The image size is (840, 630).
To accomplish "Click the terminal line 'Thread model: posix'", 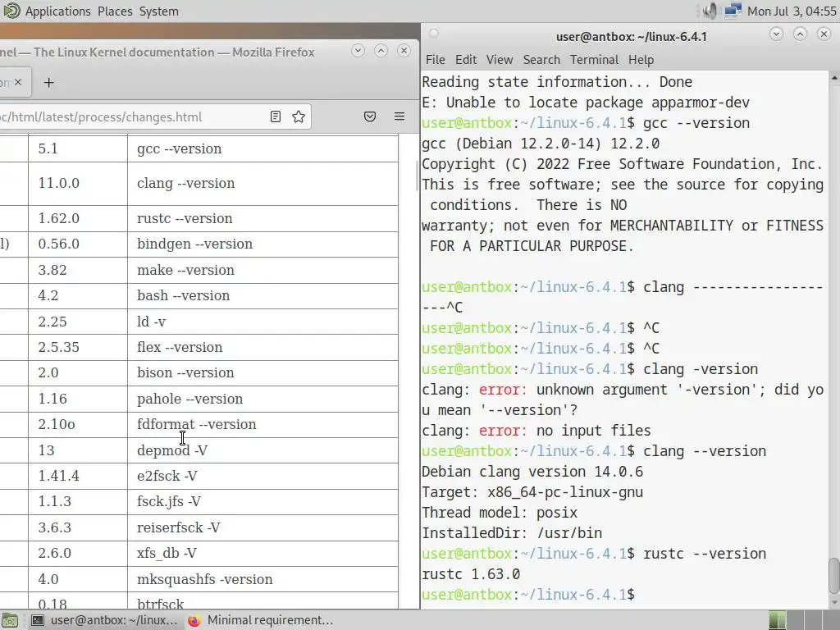I will pyautogui.click(x=500, y=513).
